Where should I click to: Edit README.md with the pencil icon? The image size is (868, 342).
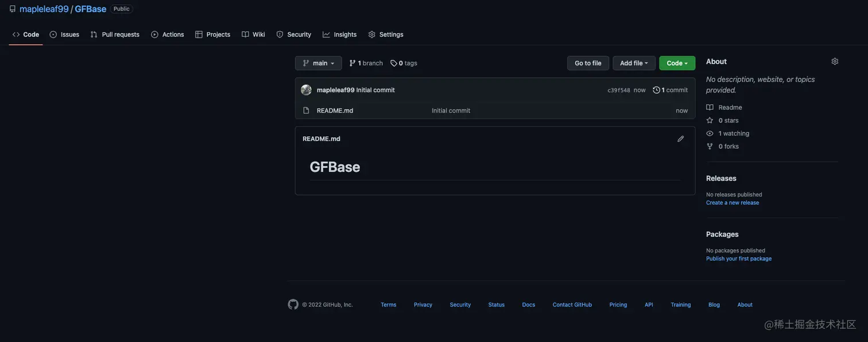681,139
